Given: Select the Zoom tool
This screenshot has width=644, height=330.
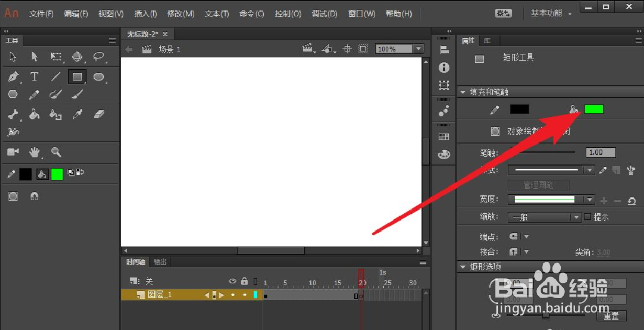Looking at the screenshot, I should tap(56, 152).
